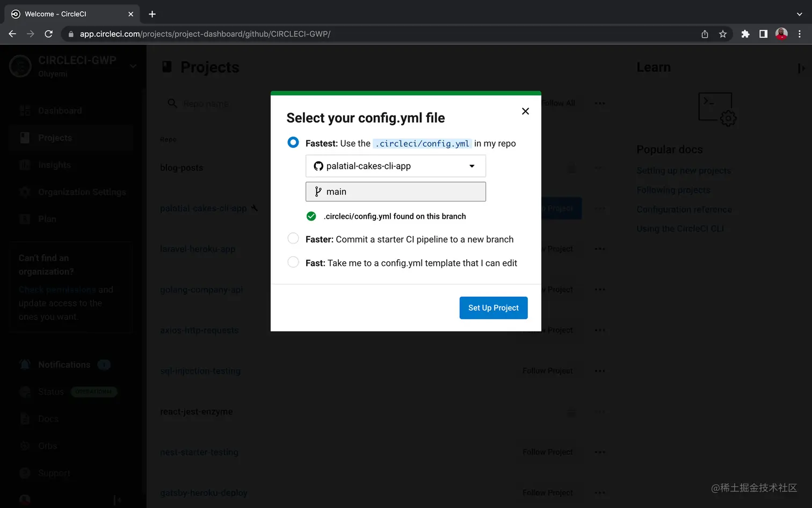Viewport: 812px width, 508px height.
Task: View the Plan section from the sidebar
Action: [x=48, y=218]
